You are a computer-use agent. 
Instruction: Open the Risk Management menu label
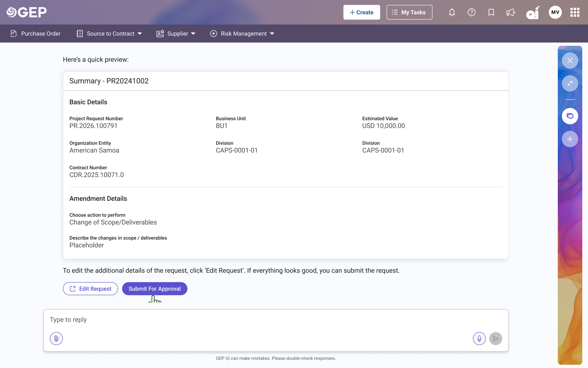click(x=244, y=34)
